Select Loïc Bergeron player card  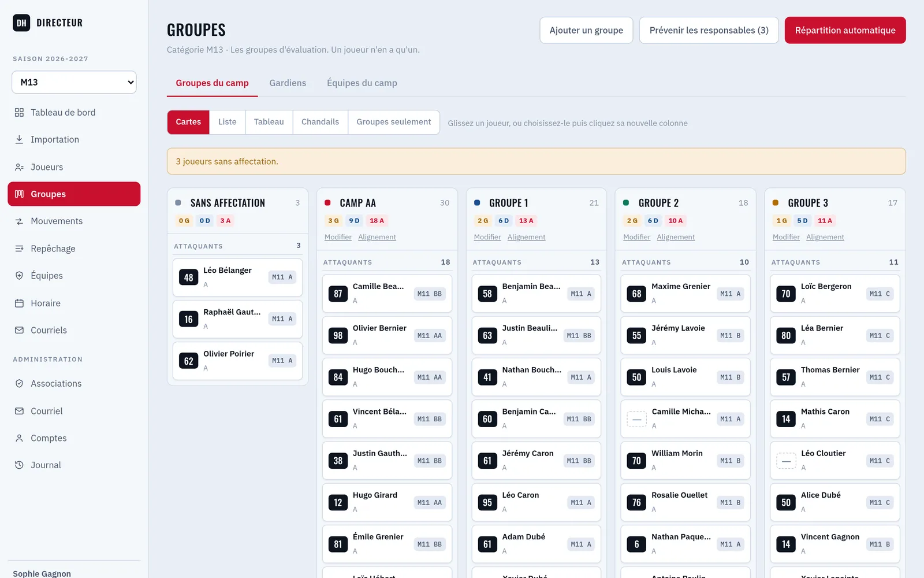click(x=835, y=294)
